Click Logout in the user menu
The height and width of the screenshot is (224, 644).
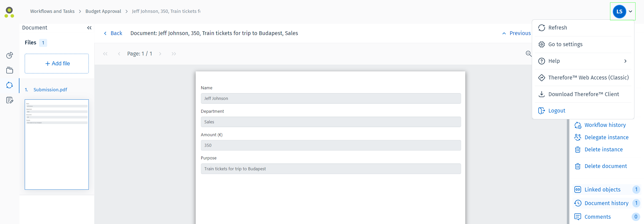tap(557, 111)
